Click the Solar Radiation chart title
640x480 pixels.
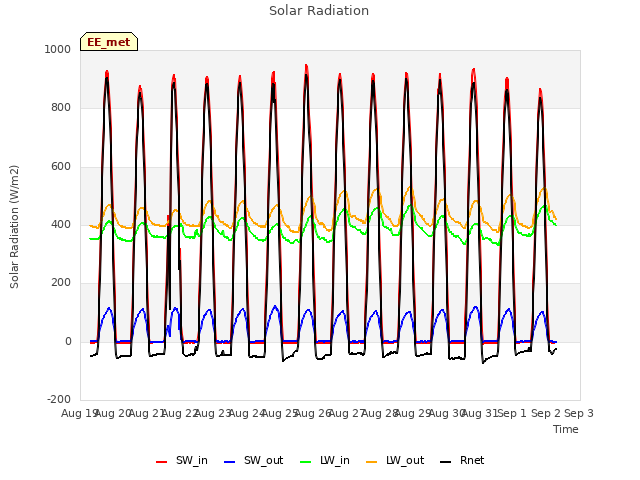click(x=319, y=11)
